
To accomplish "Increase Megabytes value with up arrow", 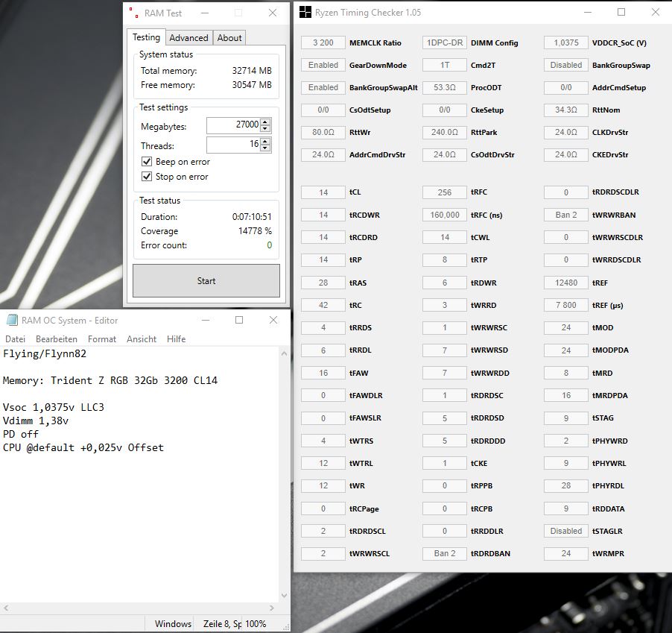I will [x=265, y=122].
